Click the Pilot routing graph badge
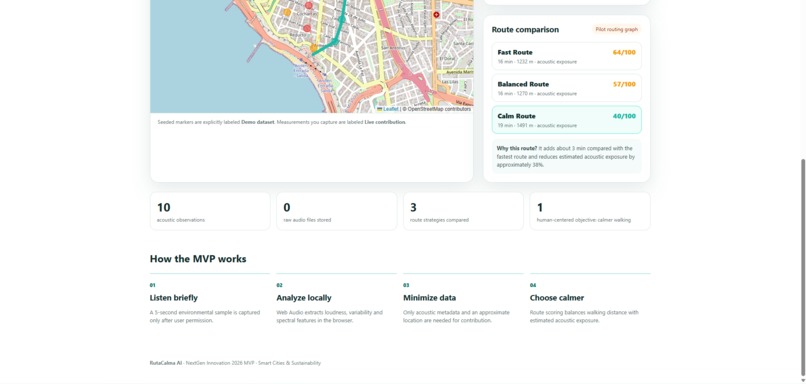Screen dimensions: 806x384 pyautogui.click(x=616, y=29)
